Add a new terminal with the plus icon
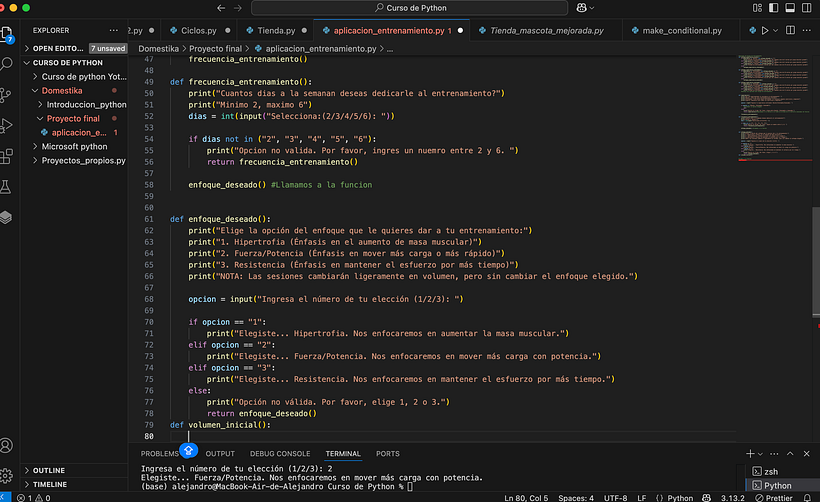The height and width of the screenshot is (502, 820). 750,453
